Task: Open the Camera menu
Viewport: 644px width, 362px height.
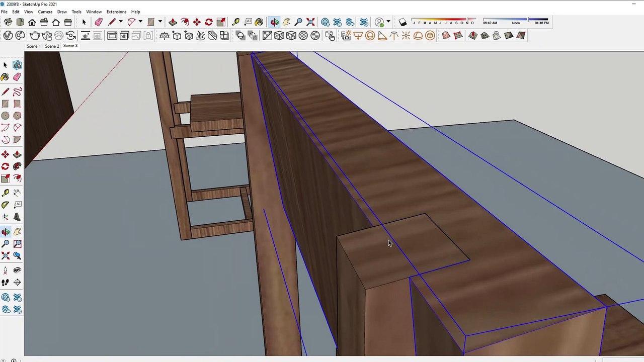Action: pyautogui.click(x=45, y=12)
